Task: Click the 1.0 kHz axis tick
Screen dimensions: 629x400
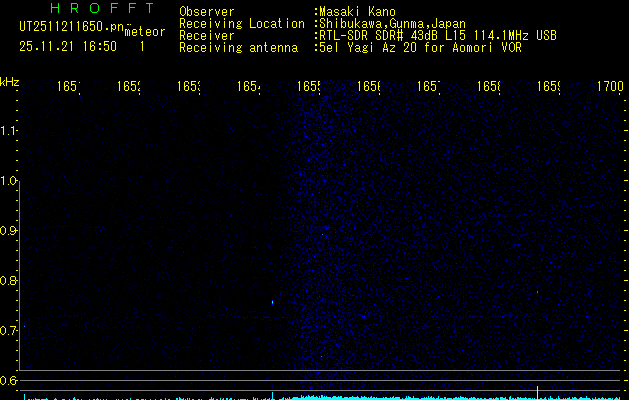Action: coord(8,181)
